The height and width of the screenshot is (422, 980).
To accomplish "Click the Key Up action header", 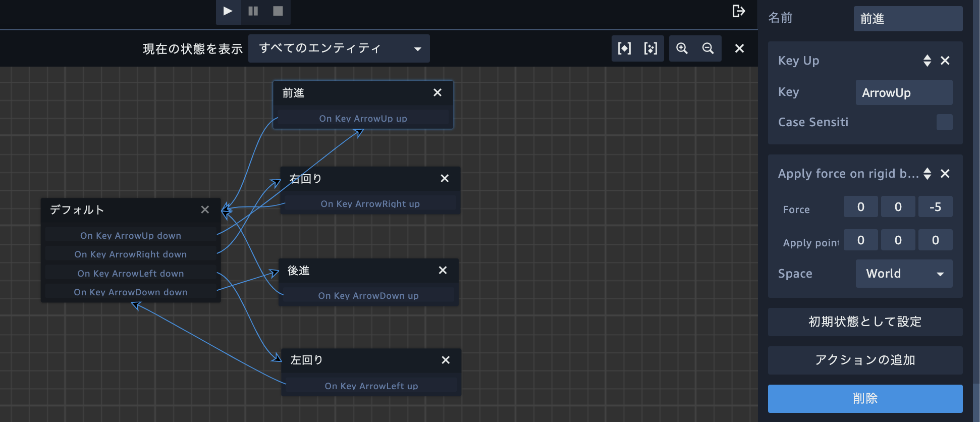I will click(x=799, y=61).
